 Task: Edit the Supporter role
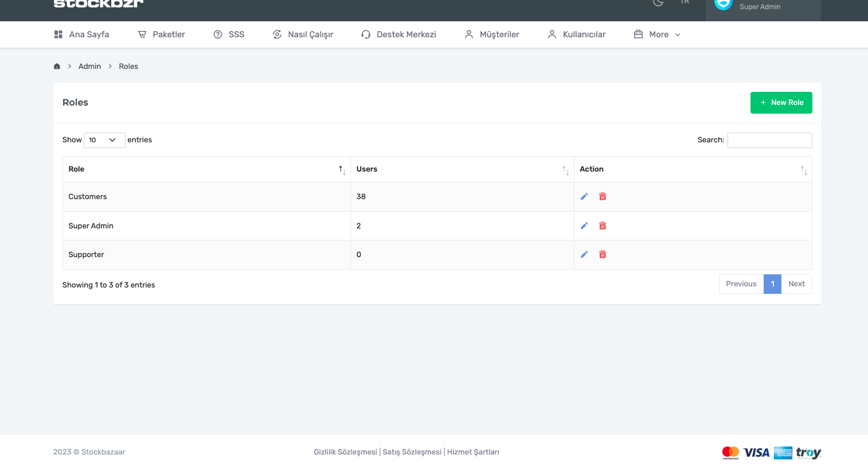coord(584,254)
